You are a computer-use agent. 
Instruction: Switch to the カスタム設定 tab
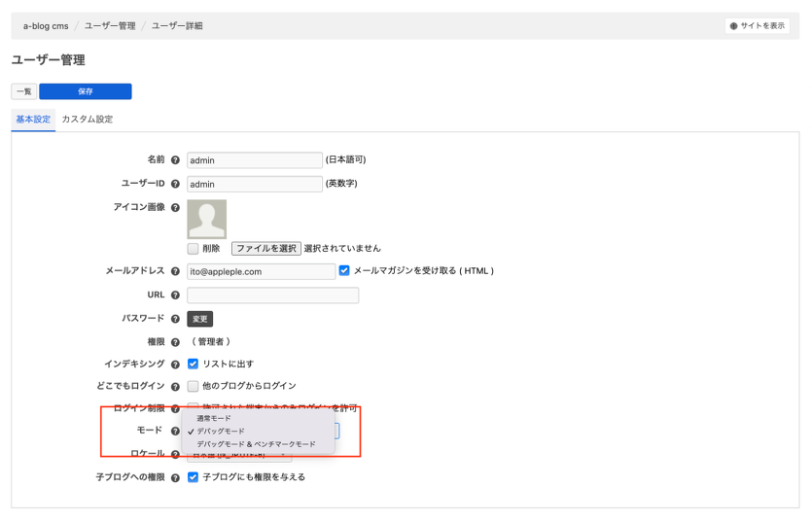pos(88,120)
